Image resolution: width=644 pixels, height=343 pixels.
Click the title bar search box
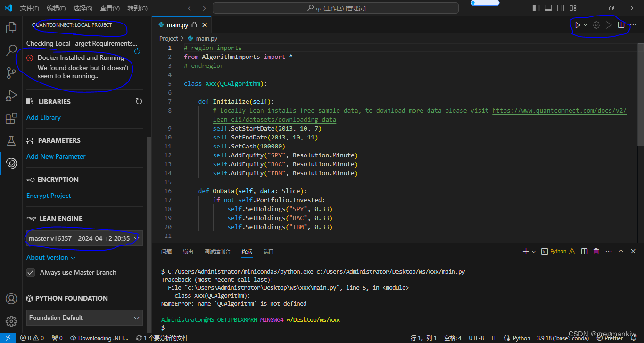335,8
